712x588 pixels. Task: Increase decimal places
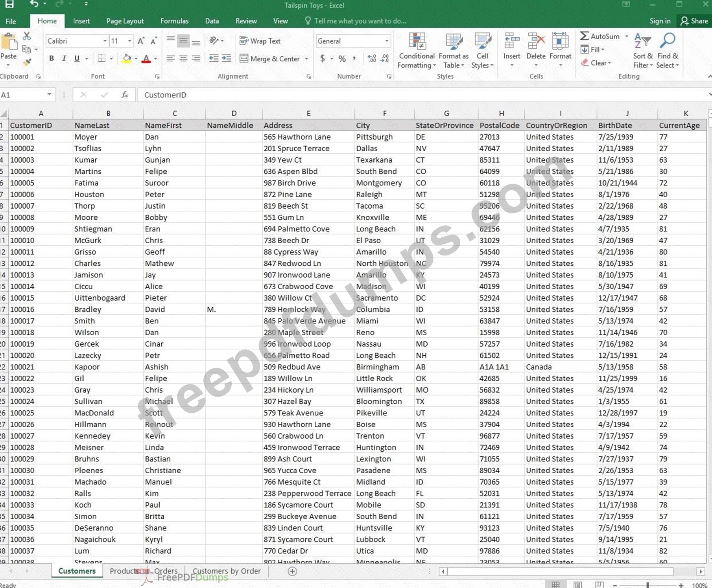[372, 59]
